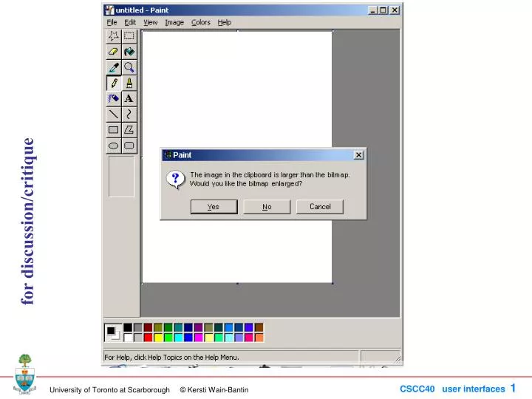Click the foreground/background color indicator box
This screenshot has width=532, height=399.
coord(113,332)
